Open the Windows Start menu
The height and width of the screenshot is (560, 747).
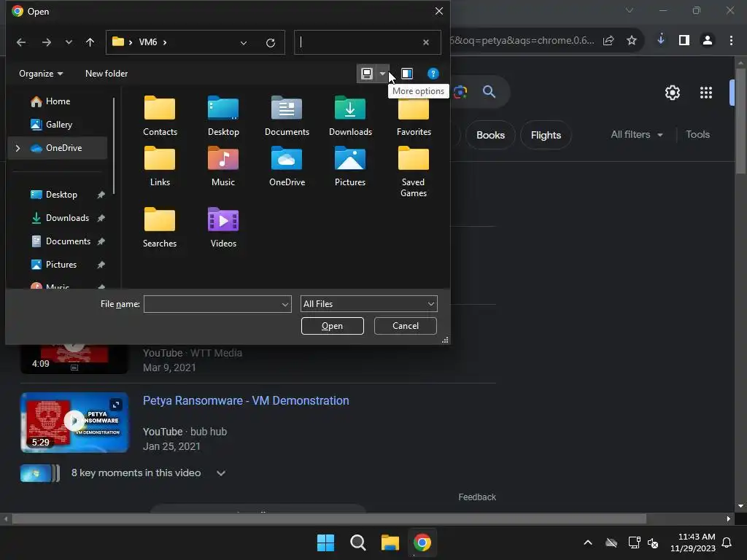click(x=326, y=542)
